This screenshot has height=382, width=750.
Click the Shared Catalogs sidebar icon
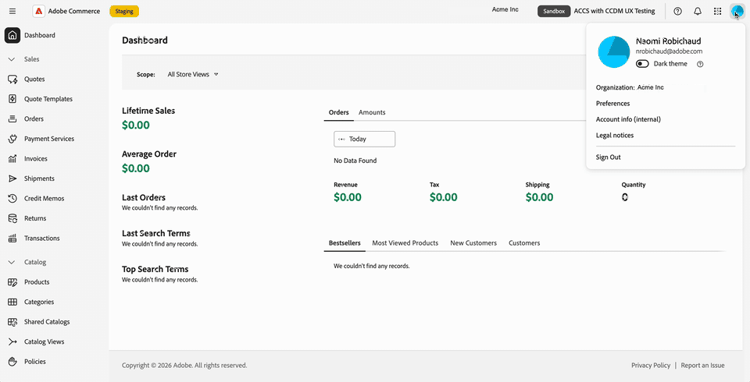[12, 322]
